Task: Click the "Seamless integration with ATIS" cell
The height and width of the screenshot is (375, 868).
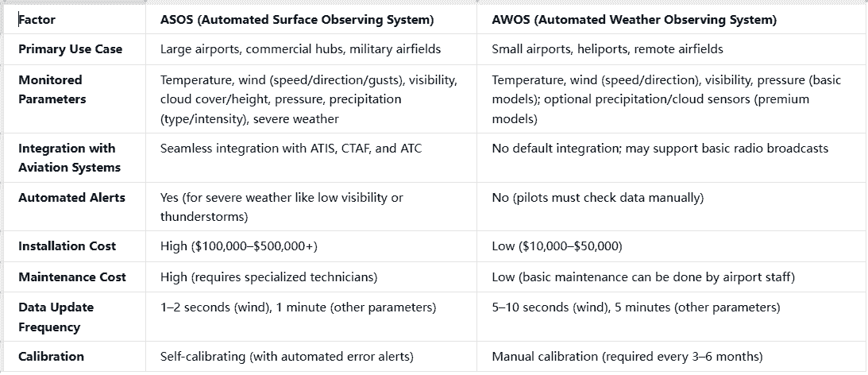Action: (291, 149)
